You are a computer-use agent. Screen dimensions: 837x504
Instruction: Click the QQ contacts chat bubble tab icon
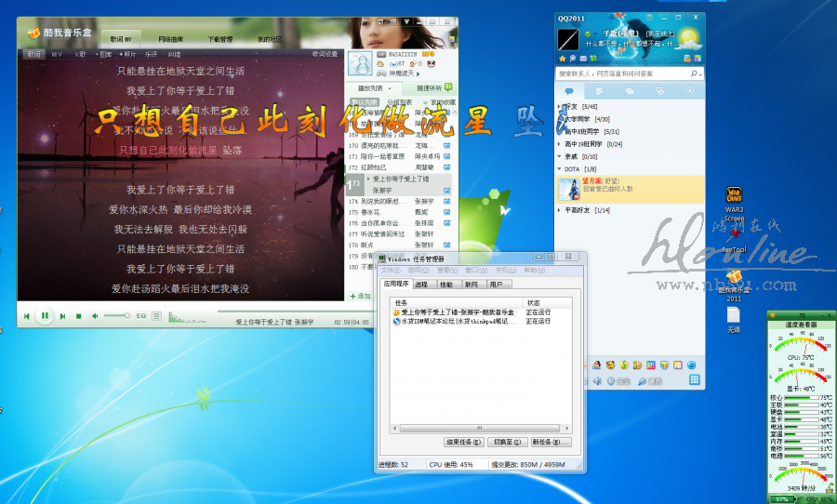(x=569, y=91)
